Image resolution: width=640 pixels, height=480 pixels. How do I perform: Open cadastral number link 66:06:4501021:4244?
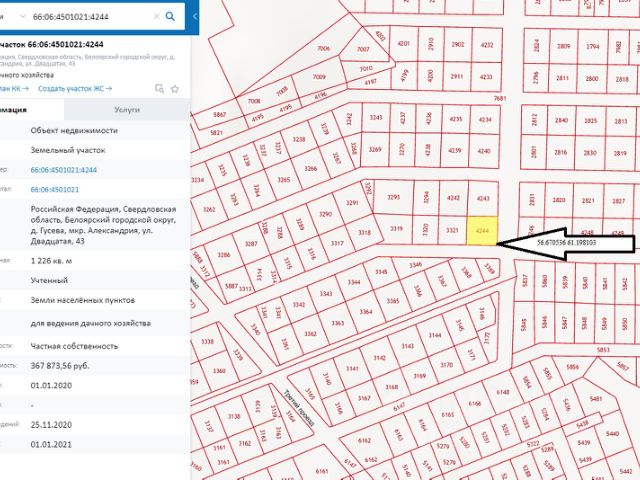tap(64, 169)
